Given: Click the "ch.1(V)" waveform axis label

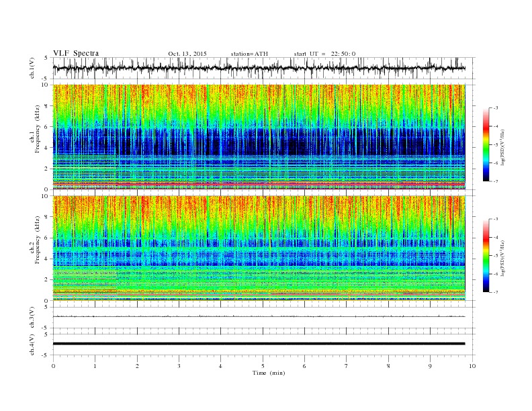Looking at the screenshot, I should click(x=32, y=68).
